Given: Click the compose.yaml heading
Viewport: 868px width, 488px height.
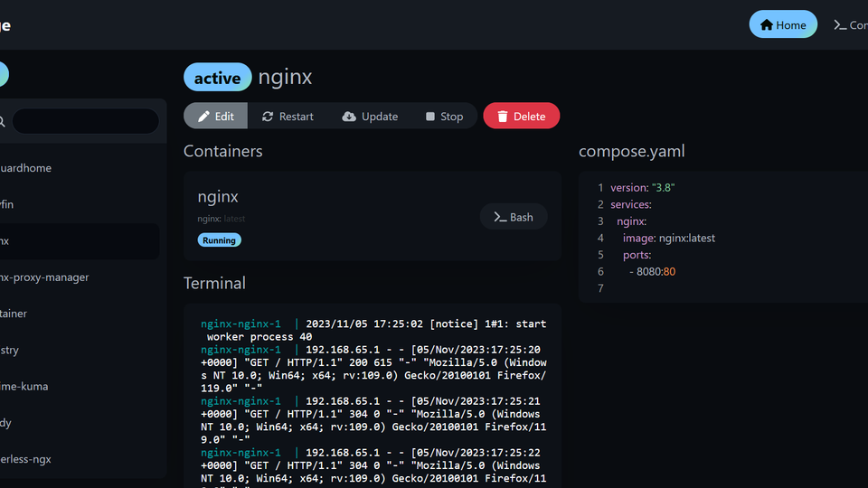Looking at the screenshot, I should pos(632,151).
